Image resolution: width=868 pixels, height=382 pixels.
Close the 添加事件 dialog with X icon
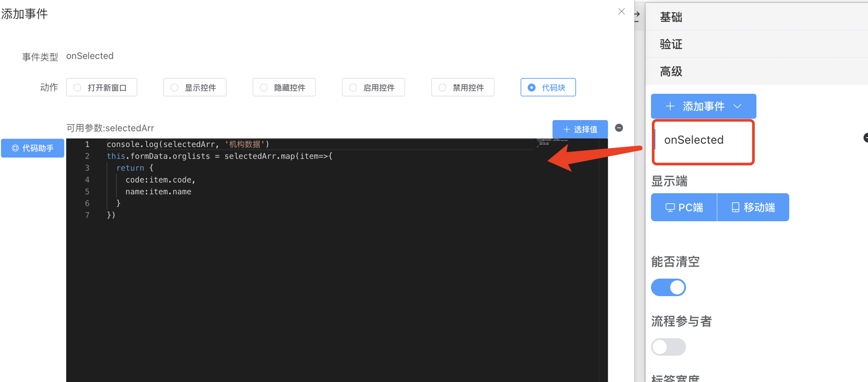(621, 11)
